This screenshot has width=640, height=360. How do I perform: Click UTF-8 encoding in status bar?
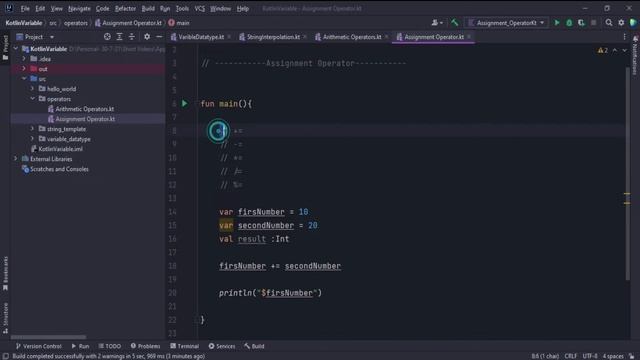click(x=590, y=356)
